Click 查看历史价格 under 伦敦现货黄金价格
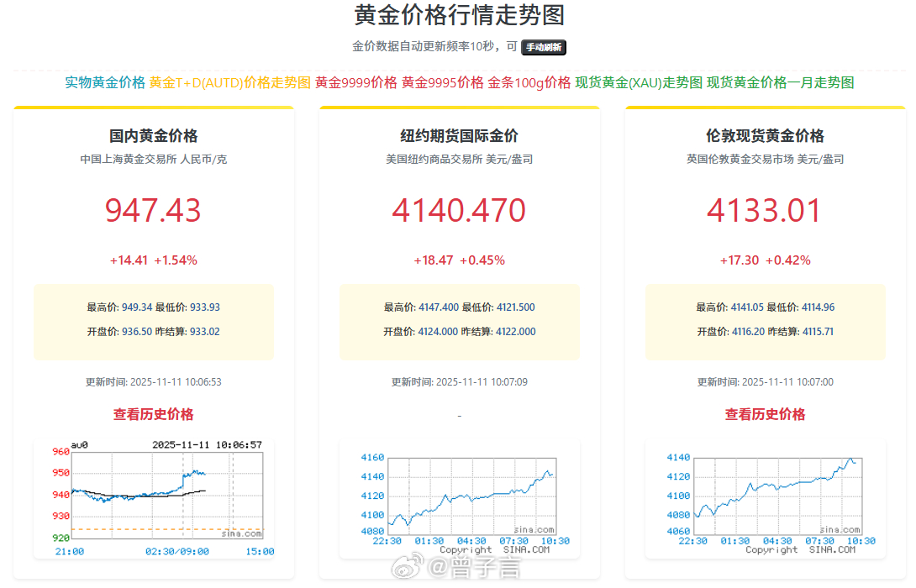Viewport: 916px width, 588px height. [765, 414]
